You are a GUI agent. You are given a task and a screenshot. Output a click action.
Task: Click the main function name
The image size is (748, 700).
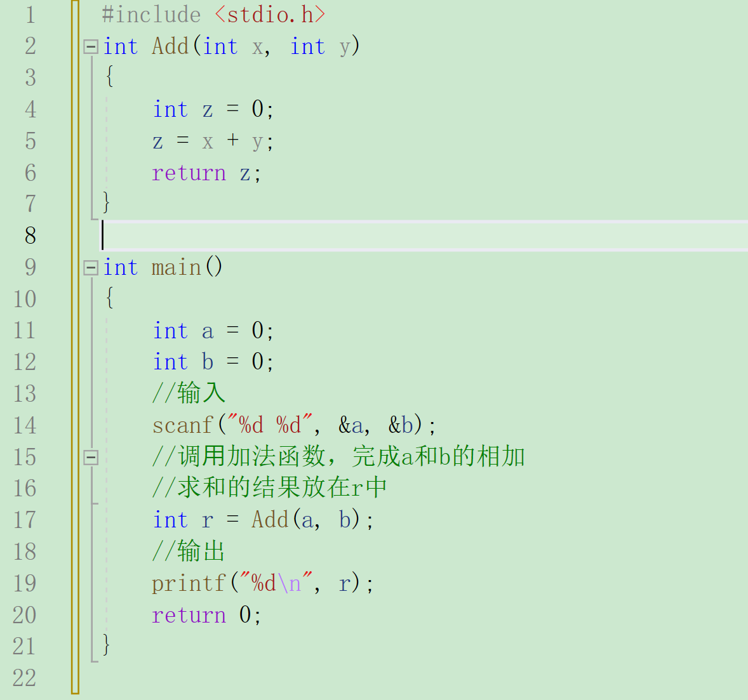coord(176,268)
